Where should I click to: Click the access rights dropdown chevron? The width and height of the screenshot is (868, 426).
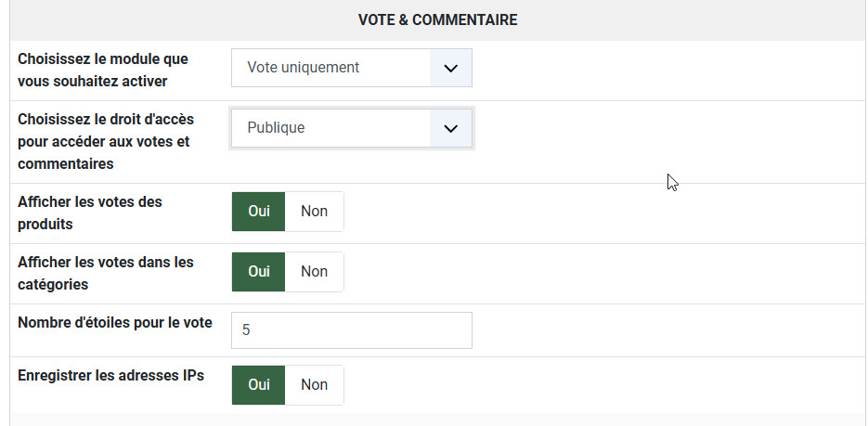(x=451, y=128)
